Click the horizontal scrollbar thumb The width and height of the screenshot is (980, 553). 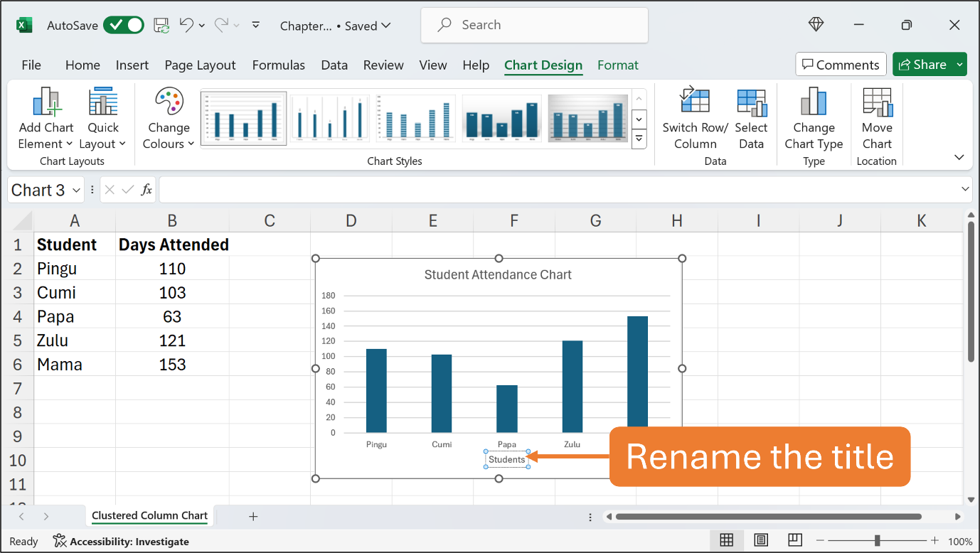point(768,517)
